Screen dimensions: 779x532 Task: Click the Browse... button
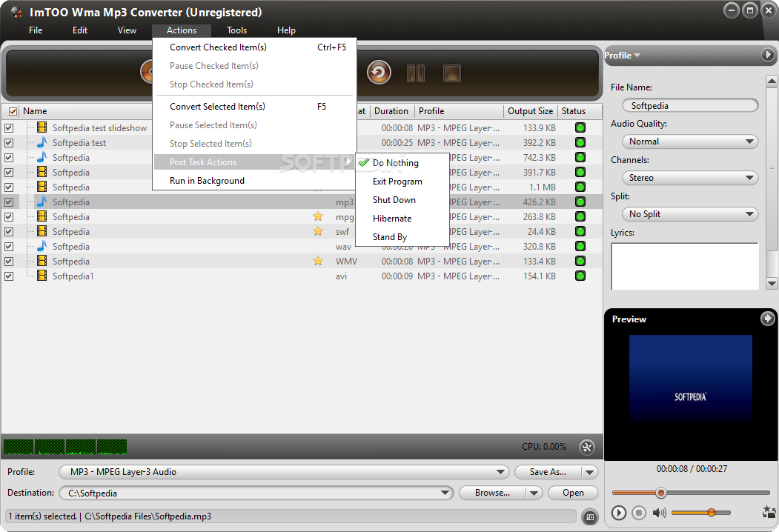tap(492, 493)
